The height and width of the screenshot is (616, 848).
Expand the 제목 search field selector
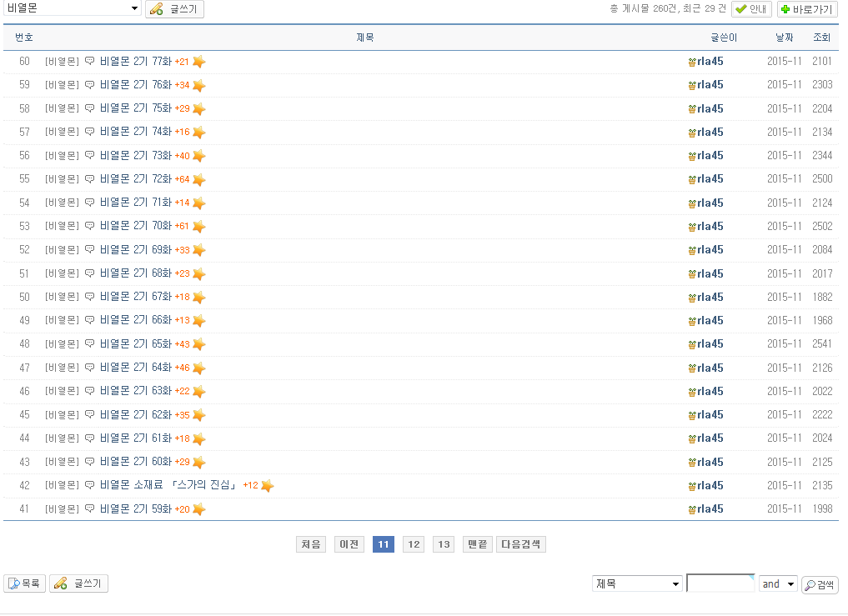click(x=638, y=584)
